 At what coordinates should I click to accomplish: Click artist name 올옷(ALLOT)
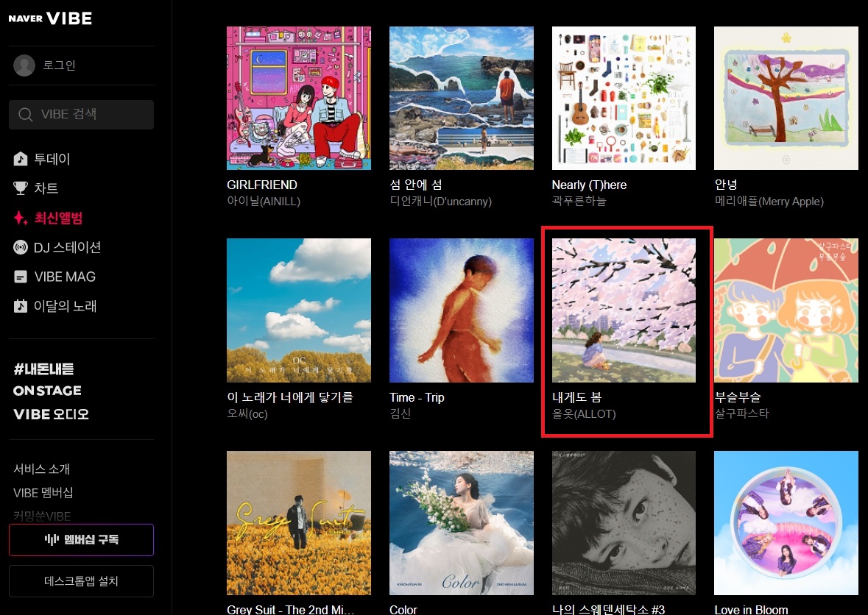[x=584, y=413]
